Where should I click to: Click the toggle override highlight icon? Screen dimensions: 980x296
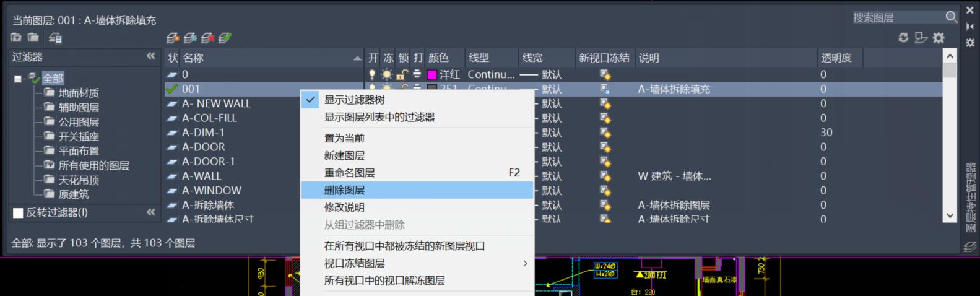click(x=921, y=38)
